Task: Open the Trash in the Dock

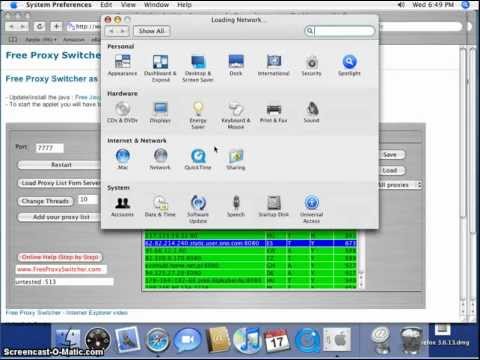Action: coord(412,340)
